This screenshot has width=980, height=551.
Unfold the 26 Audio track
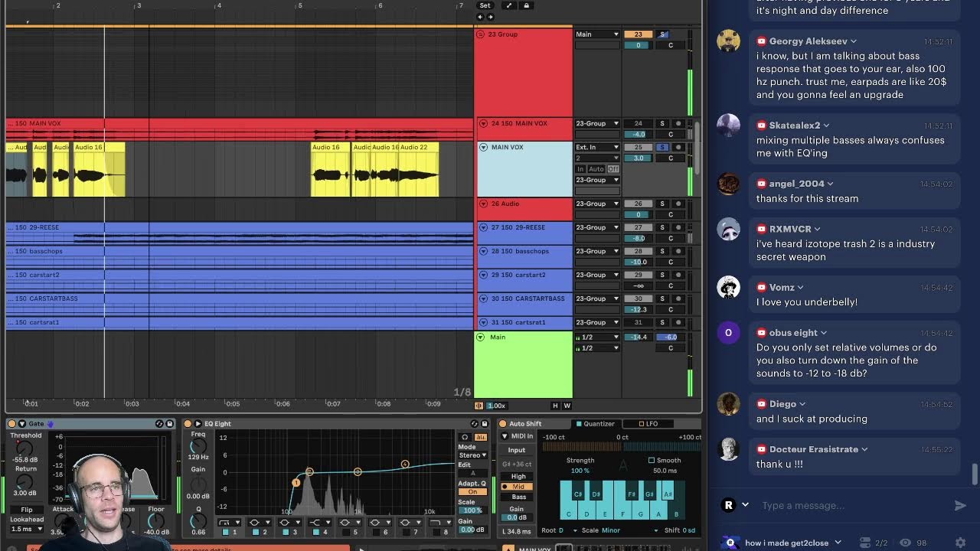483,204
